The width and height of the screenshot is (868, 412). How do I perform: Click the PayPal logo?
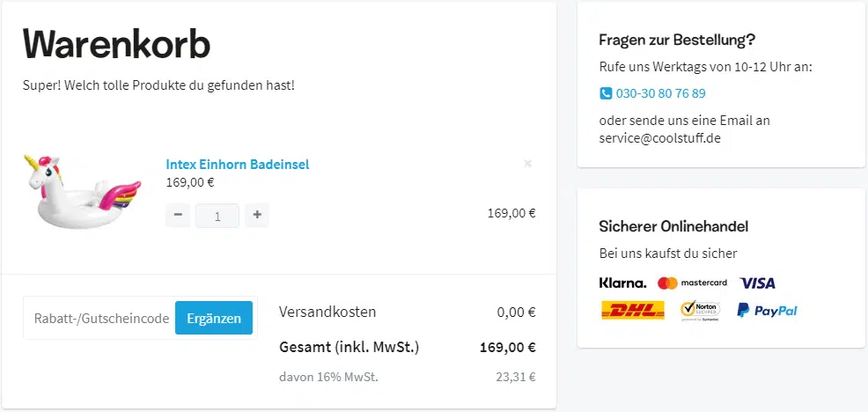pos(767,310)
